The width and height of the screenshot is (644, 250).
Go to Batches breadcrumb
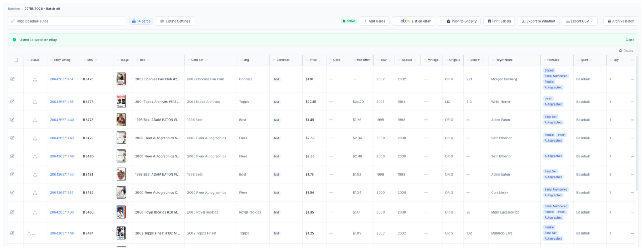click(14, 9)
